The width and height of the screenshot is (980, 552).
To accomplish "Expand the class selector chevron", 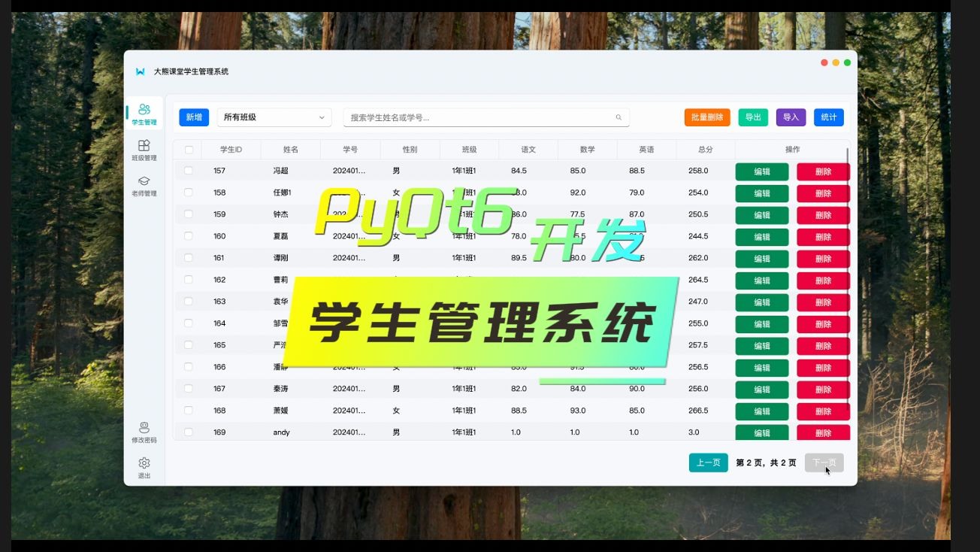I will (x=323, y=117).
